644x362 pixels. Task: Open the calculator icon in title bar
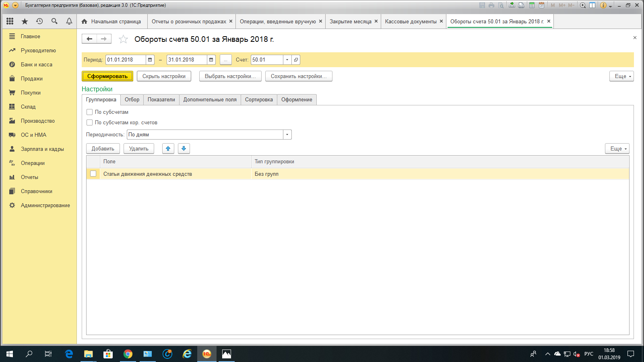(x=532, y=5)
